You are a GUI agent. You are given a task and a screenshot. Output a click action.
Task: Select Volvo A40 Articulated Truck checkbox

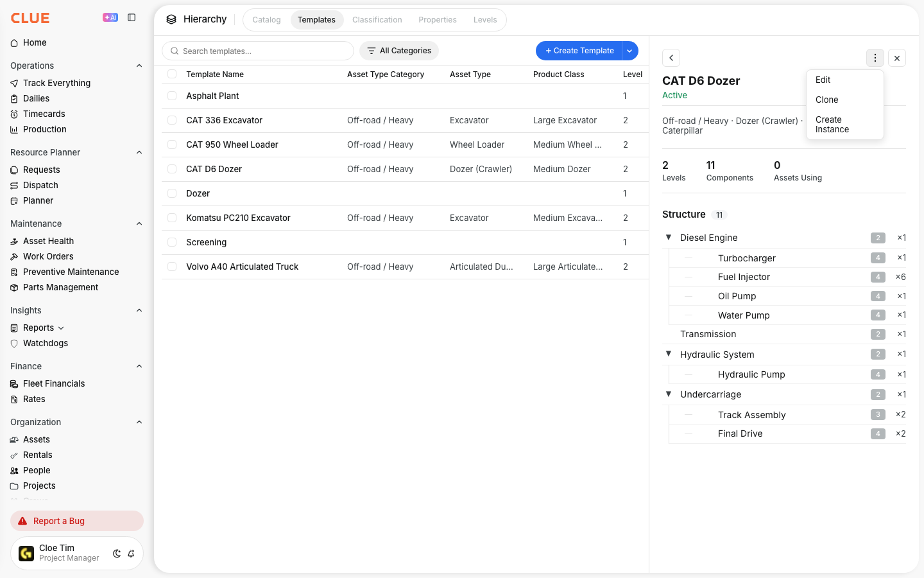(172, 267)
